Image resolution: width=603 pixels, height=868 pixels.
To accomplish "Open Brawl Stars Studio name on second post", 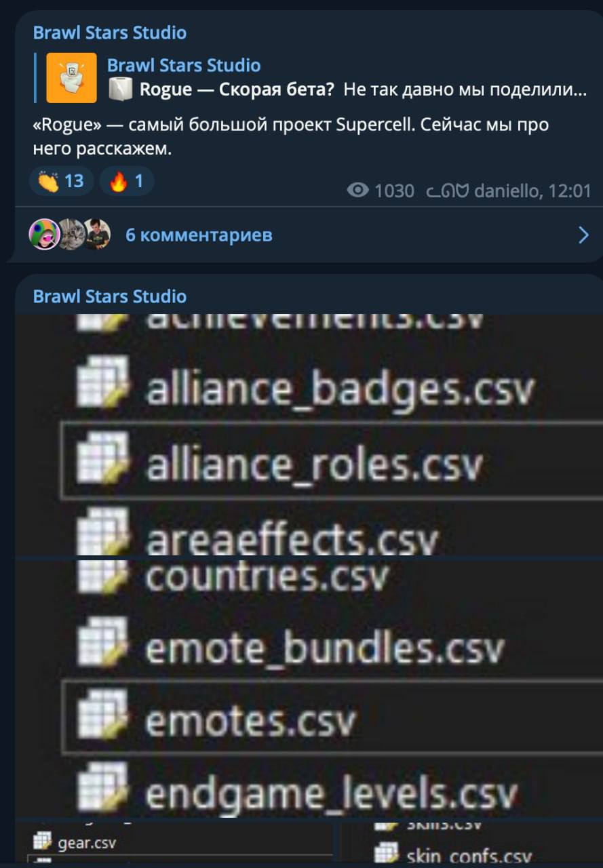I will pyautogui.click(x=110, y=296).
